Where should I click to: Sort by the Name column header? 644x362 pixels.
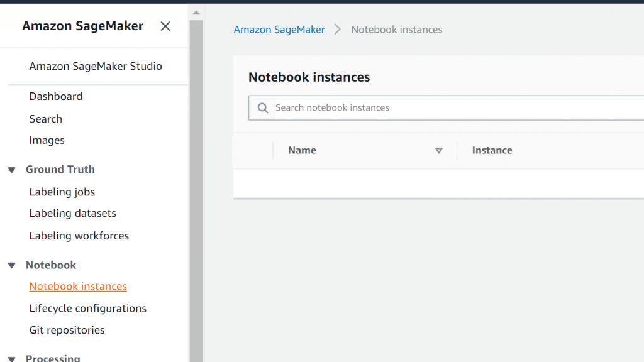click(x=302, y=150)
